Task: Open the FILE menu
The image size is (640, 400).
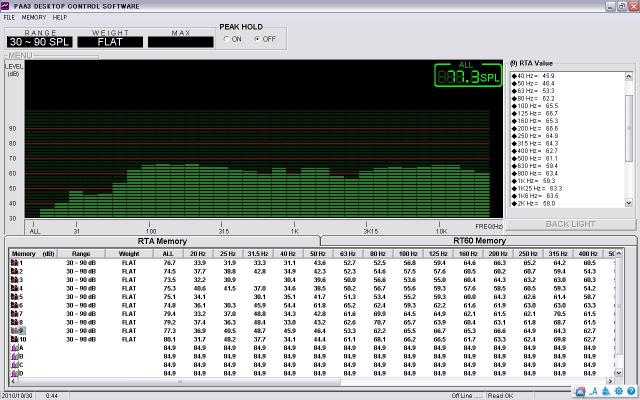Action: (9, 18)
